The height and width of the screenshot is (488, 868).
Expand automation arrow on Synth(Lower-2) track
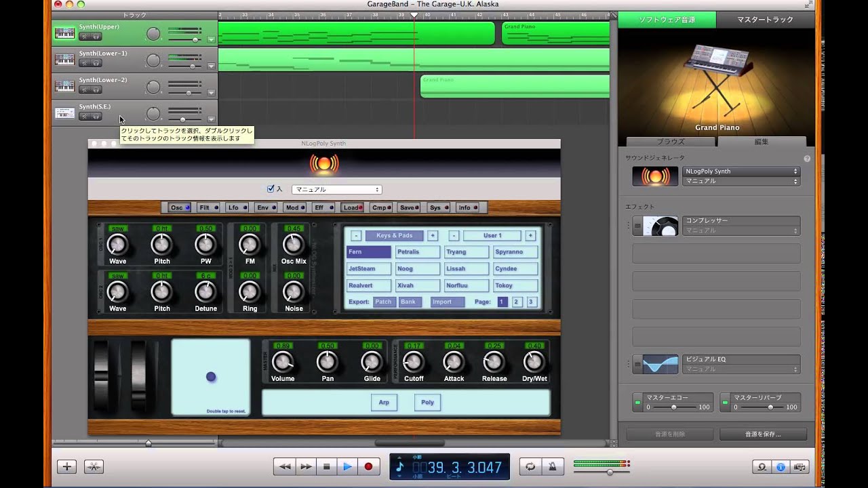[211, 93]
